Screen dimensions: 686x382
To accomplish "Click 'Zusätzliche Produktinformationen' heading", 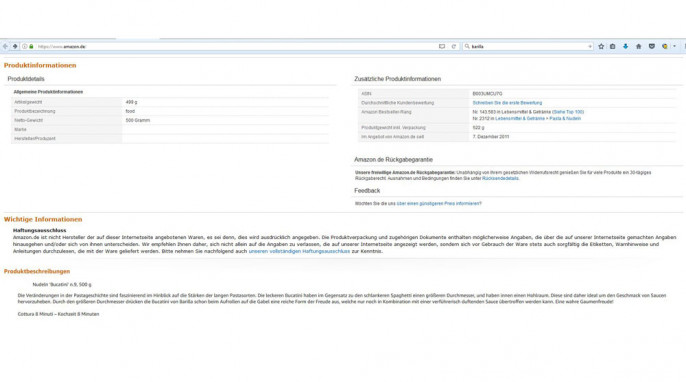I will point(397,79).
